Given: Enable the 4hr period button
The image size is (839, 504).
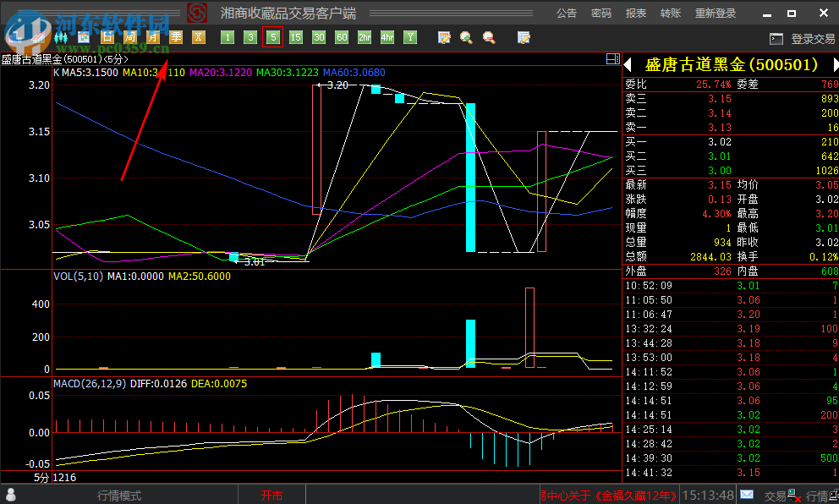Looking at the screenshot, I should (x=387, y=37).
